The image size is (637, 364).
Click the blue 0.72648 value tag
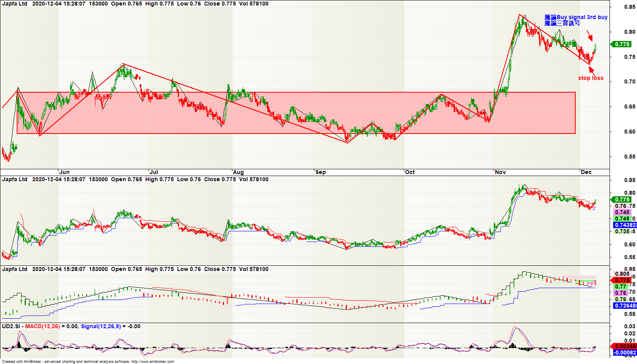point(625,306)
